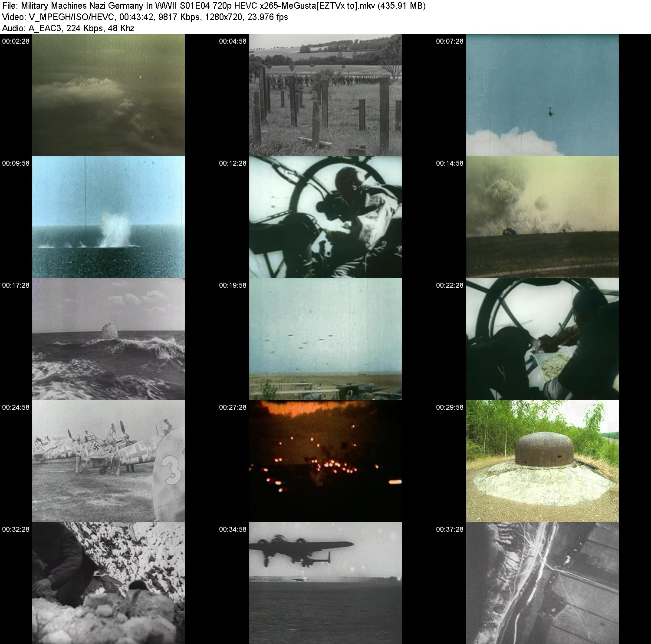Click the 00:19:58 timestamp label
This screenshot has width=651, height=644.
pyautogui.click(x=233, y=285)
